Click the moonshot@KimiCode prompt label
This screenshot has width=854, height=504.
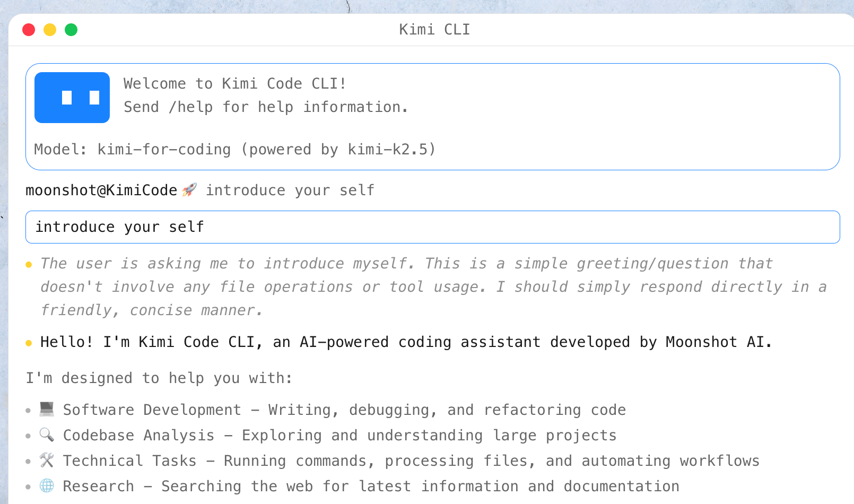point(101,190)
